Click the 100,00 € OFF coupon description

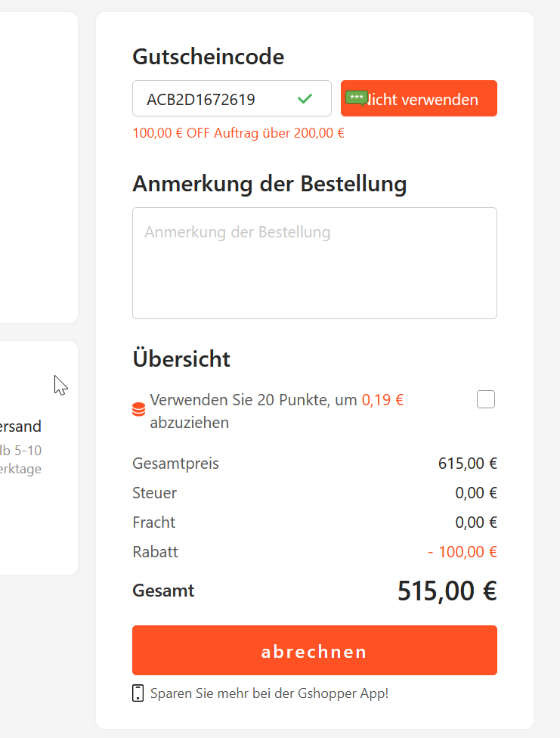(x=238, y=133)
